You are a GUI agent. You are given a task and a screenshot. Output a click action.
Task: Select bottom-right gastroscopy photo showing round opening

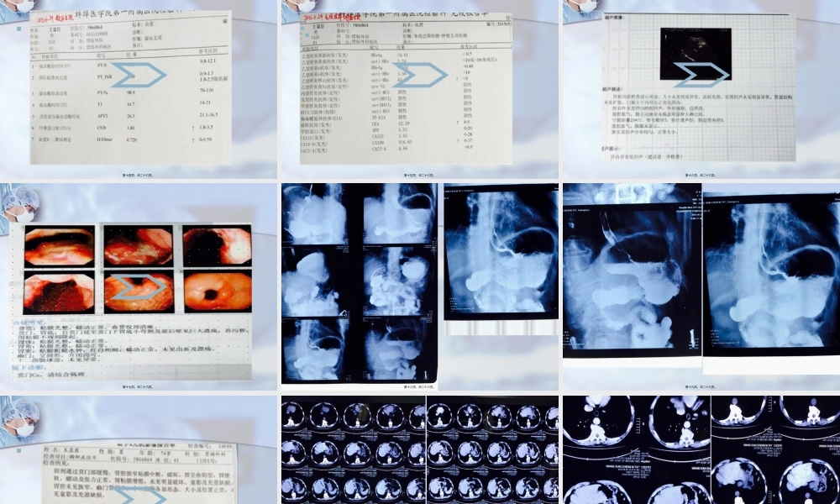tap(217, 291)
